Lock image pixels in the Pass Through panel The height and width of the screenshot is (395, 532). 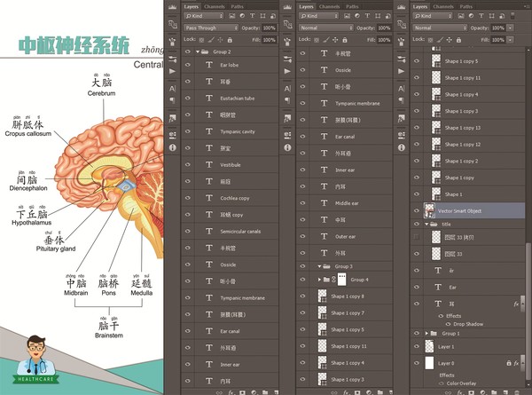(x=211, y=40)
